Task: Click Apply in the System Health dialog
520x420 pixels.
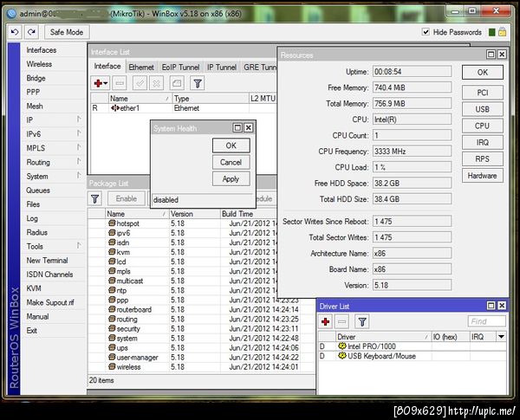Action: (x=231, y=179)
